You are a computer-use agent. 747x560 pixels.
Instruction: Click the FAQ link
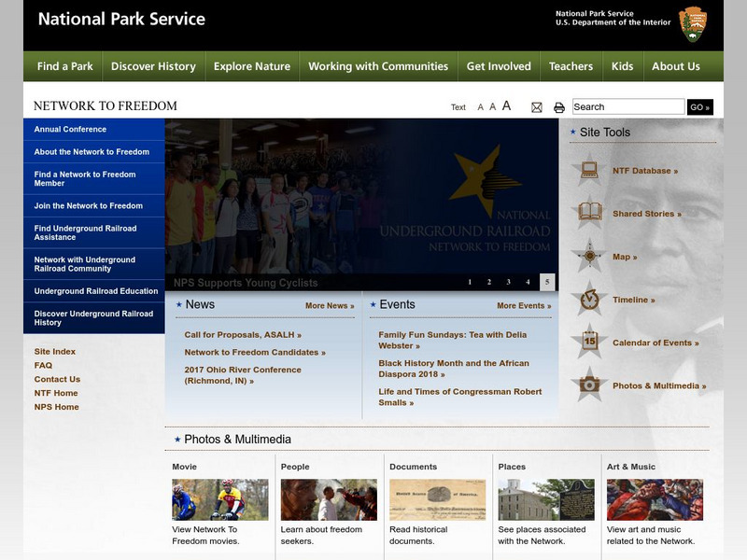(43, 365)
